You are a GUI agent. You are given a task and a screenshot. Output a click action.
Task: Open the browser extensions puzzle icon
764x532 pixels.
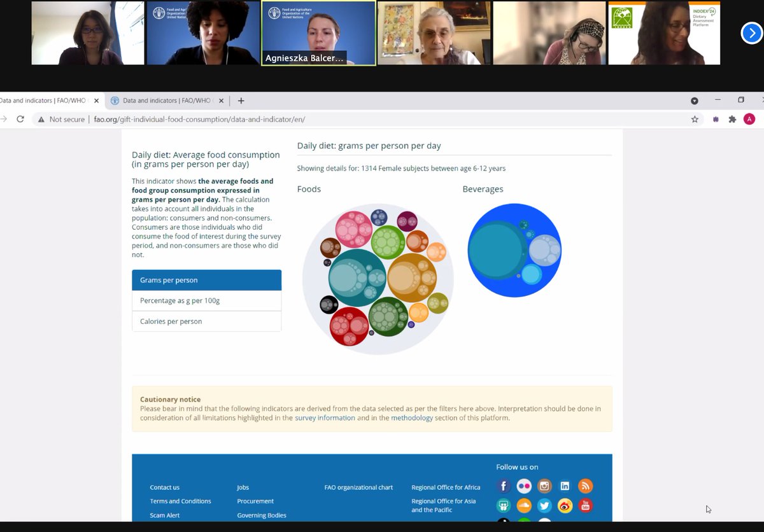(732, 119)
